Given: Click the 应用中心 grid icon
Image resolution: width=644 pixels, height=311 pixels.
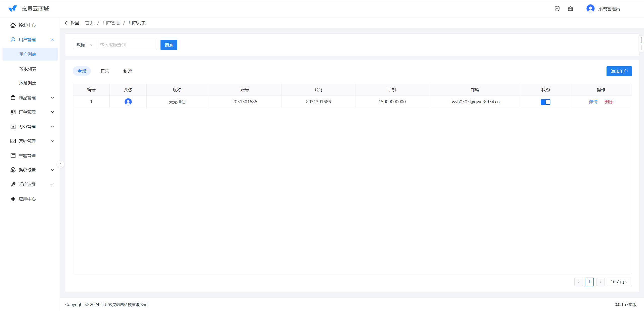Looking at the screenshot, I should 13,199.
